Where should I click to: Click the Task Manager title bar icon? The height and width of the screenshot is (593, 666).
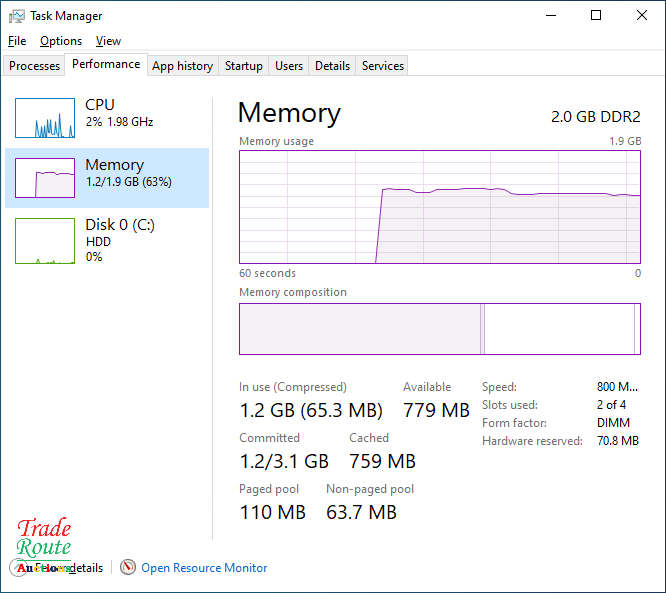15,16
